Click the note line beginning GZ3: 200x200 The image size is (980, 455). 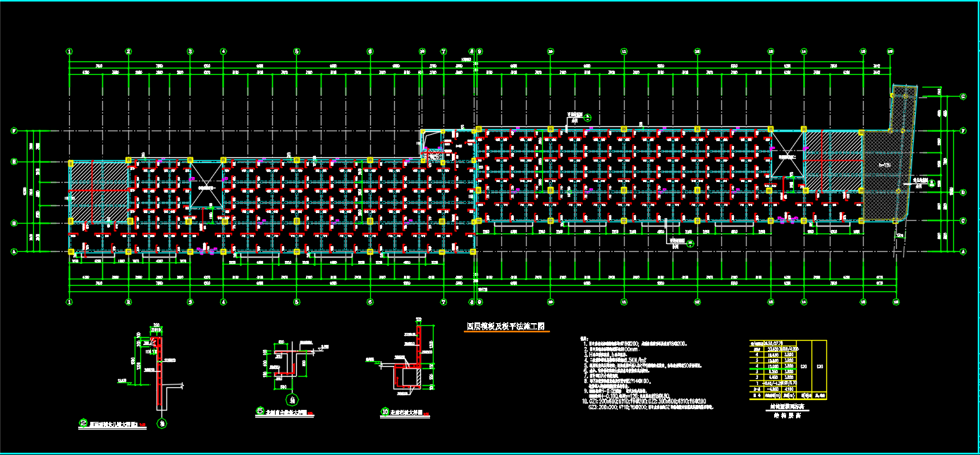tap(650, 407)
